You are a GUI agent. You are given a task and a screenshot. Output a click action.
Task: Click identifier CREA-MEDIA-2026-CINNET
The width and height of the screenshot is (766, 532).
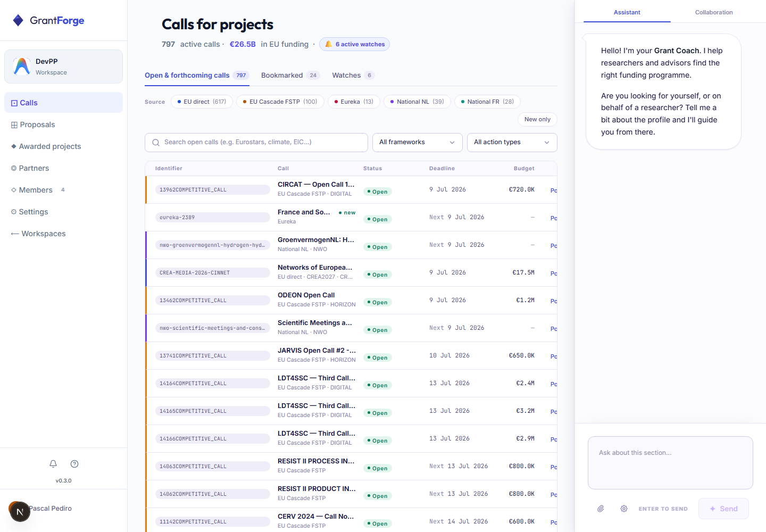click(x=212, y=273)
